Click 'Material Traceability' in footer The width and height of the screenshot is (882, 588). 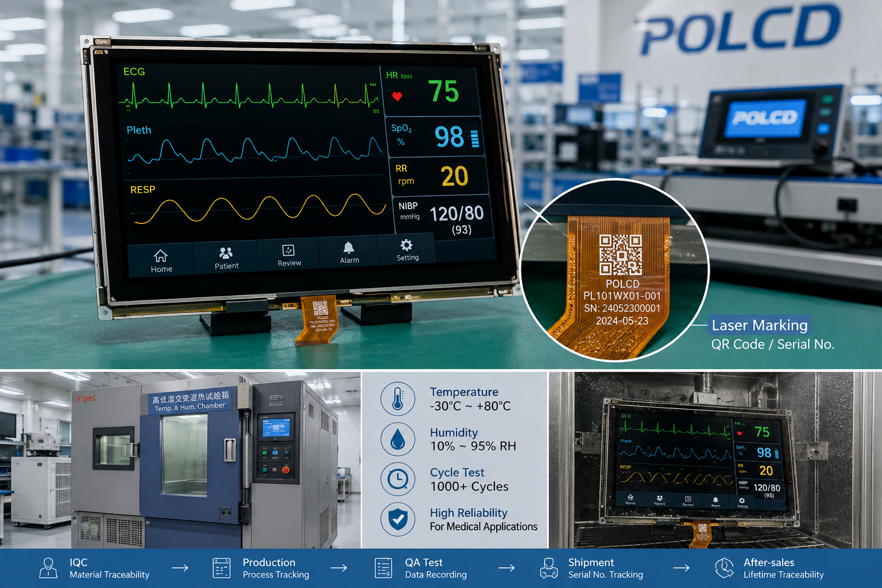[109, 575]
